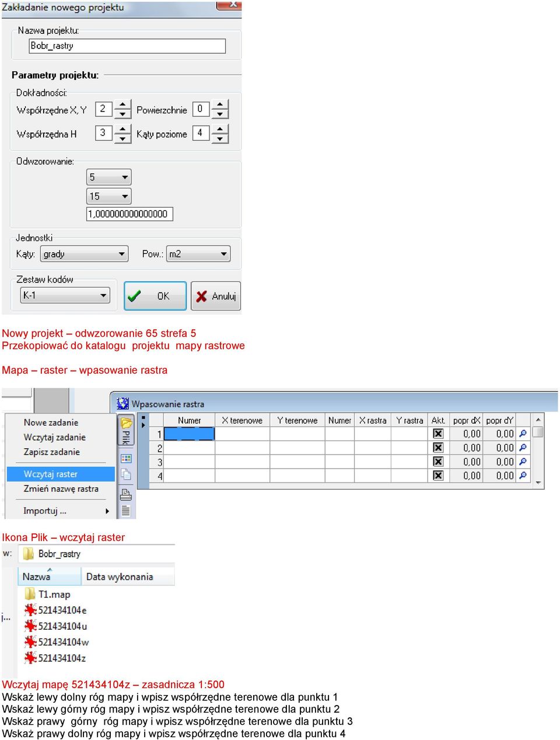The image size is (560, 740).
Task: Click the Wpasowanie rastra window title icon
Action: coord(123,403)
